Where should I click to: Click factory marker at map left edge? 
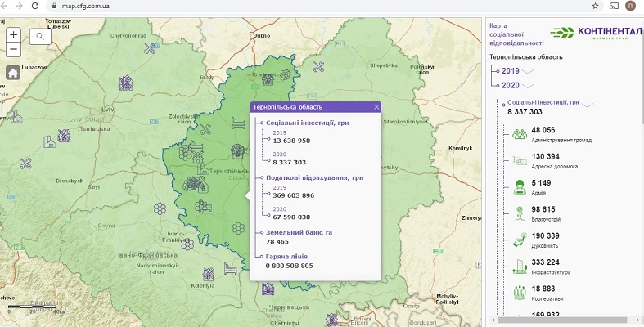coord(16,117)
